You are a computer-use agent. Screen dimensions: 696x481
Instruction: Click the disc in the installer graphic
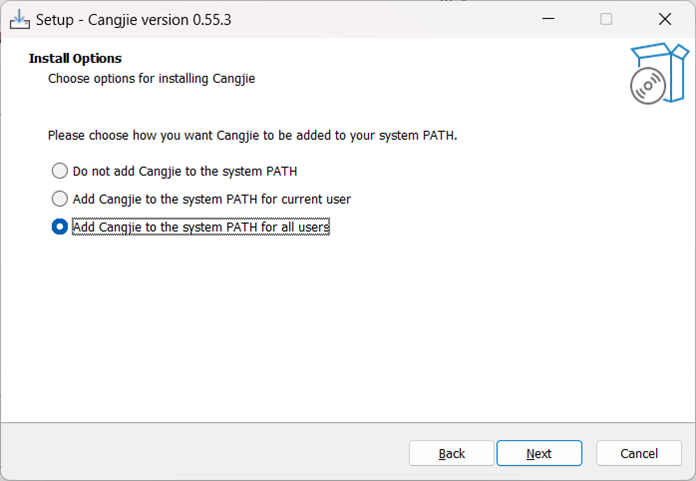[648, 86]
